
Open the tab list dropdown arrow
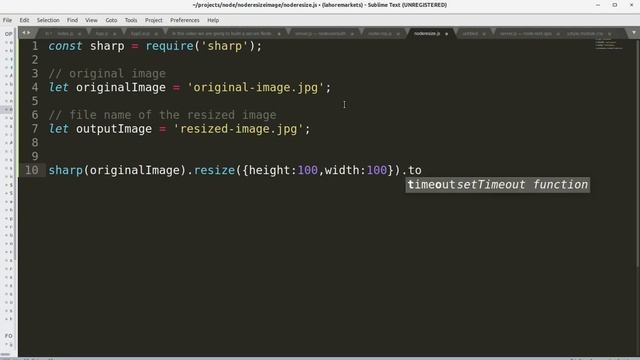633,33
